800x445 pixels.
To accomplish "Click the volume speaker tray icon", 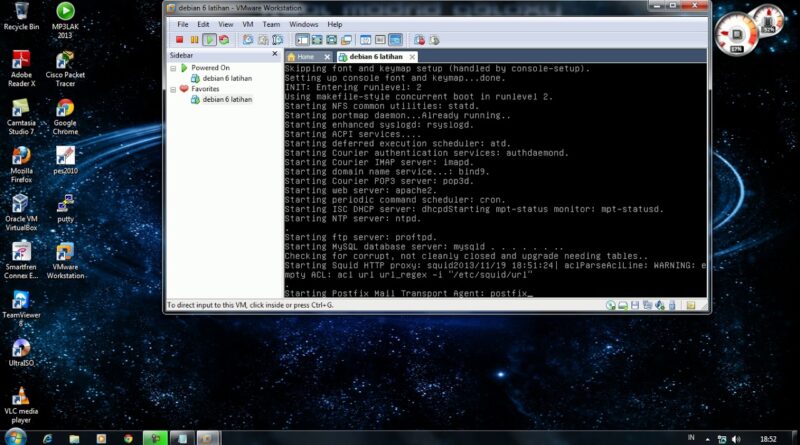I will click(736, 439).
